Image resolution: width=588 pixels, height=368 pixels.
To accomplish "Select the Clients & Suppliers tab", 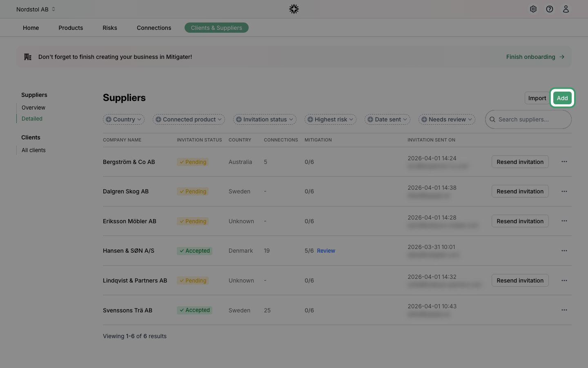I will pos(216,28).
